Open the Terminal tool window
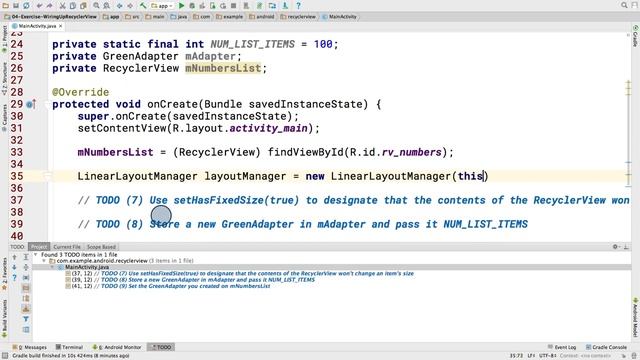The height and width of the screenshot is (360, 640). 69,347
